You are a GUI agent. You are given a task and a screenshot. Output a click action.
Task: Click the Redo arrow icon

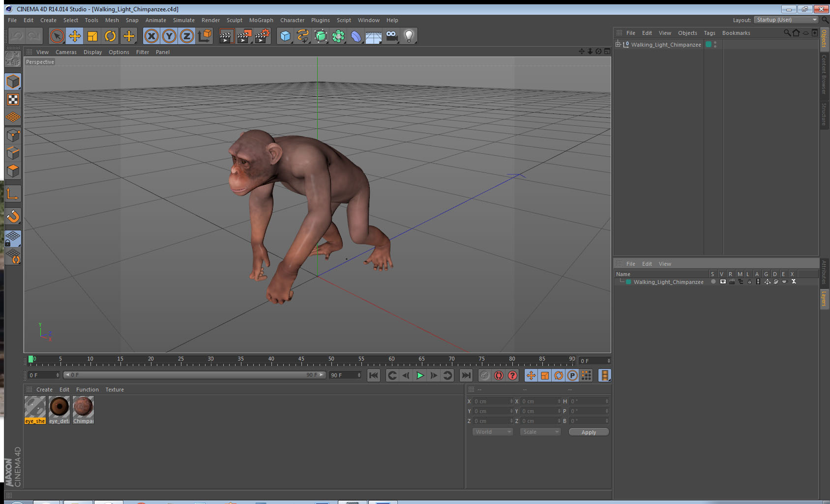tap(34, 36)
